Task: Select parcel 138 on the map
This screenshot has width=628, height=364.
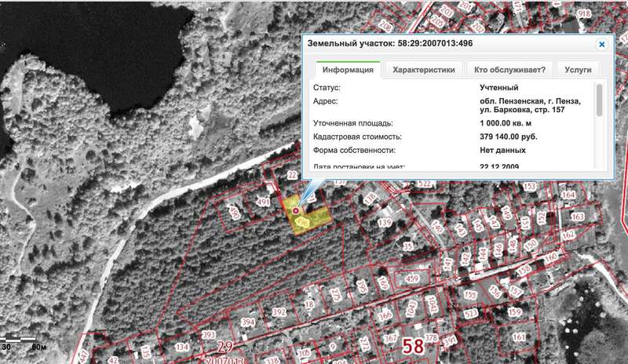Action: tap(370, 199)
